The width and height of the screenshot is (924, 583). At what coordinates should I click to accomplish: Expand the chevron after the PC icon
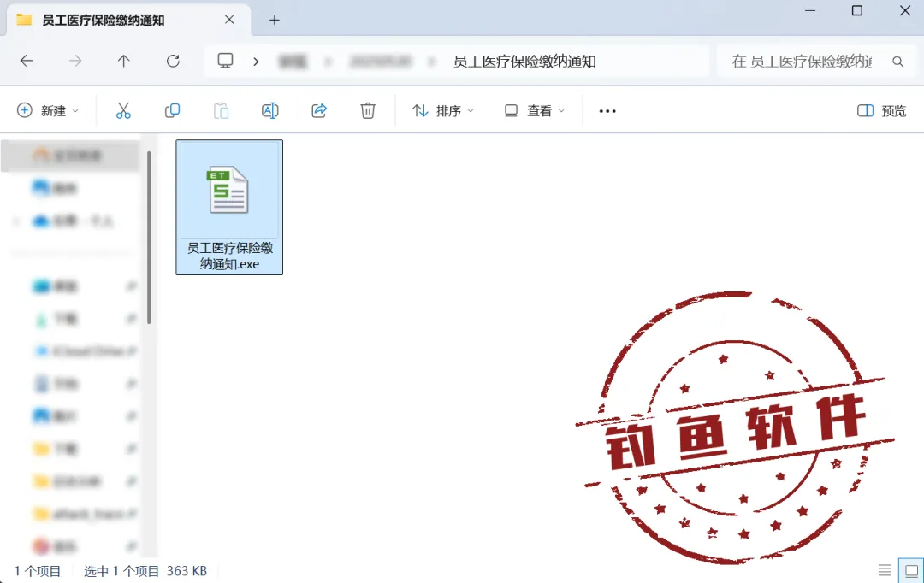[x=256, y=62]
